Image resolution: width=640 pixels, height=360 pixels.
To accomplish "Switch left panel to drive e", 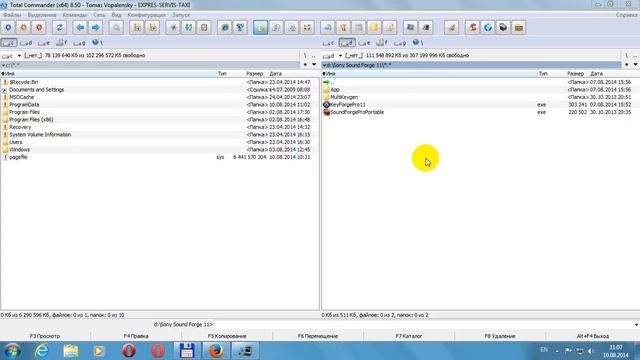I will 44,42.
